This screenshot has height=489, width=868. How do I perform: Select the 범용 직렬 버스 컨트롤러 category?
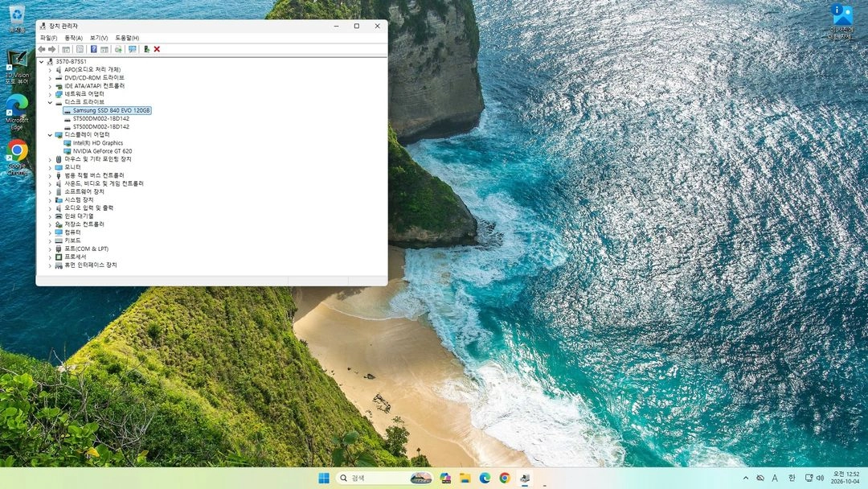coord(94,175)
